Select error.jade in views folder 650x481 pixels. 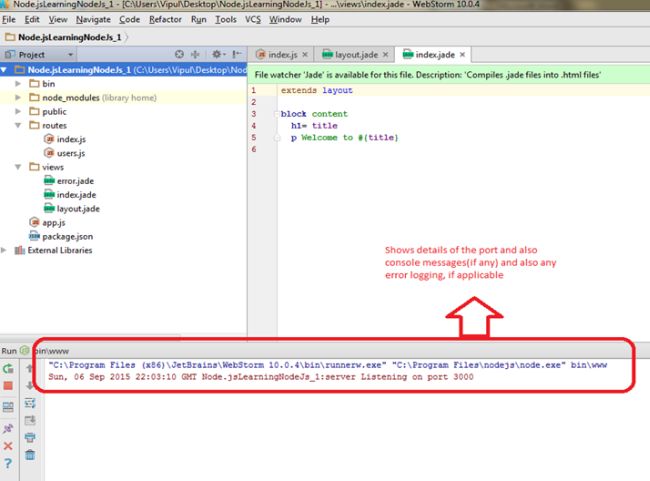pos(69,181)
